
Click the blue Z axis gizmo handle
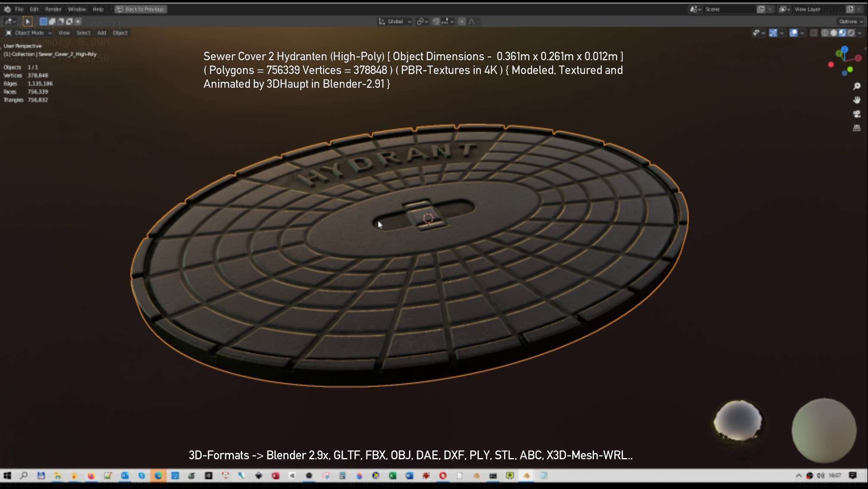tap(844, 49)
